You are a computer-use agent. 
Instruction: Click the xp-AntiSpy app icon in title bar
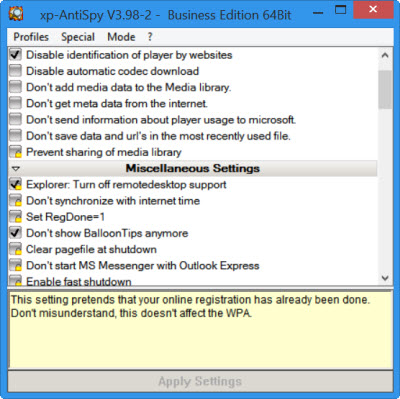(15, 13)
